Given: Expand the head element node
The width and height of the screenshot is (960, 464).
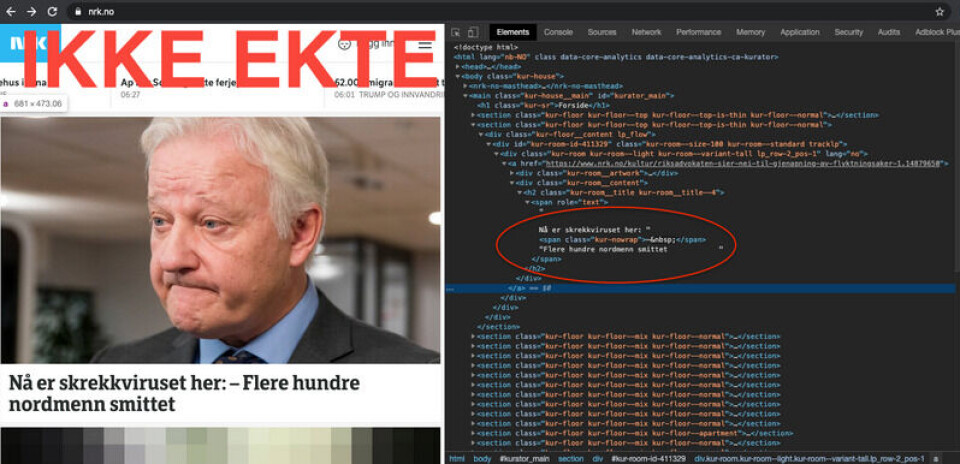Looking at the screenshot, I should coord(459,67).
